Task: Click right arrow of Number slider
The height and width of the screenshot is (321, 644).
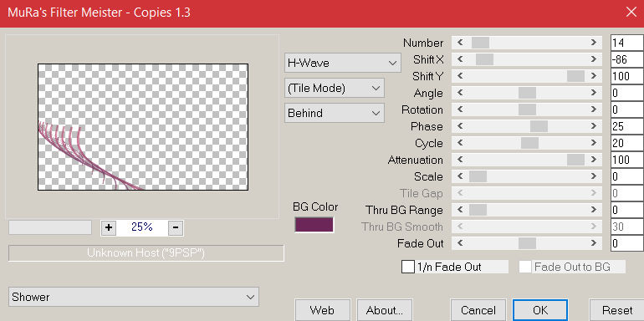Action: point(594,43)
